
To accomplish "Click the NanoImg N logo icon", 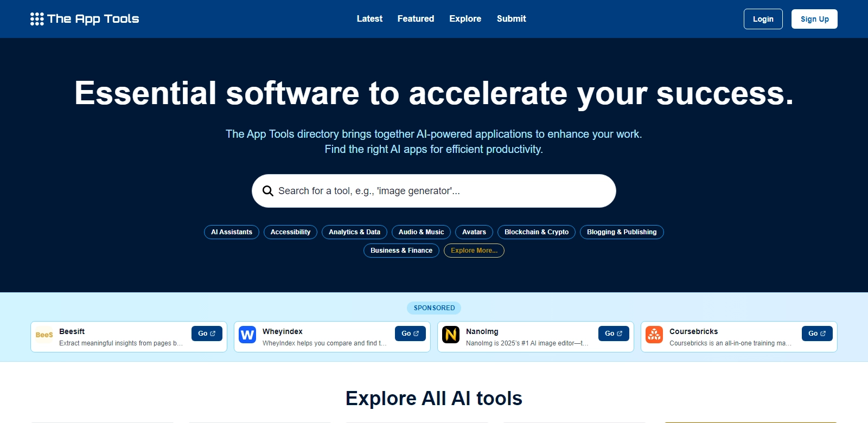I will tap(451, 335).
